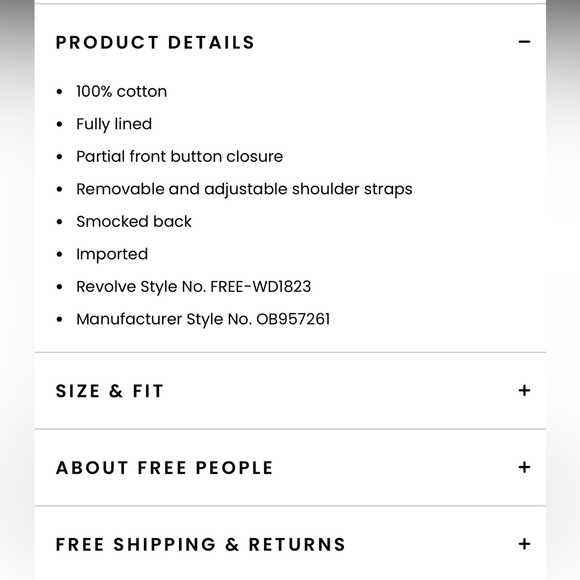Viewport: 580px width, 580px height.
Task: Click the bullet point before Imported
Action: [60, 254]
